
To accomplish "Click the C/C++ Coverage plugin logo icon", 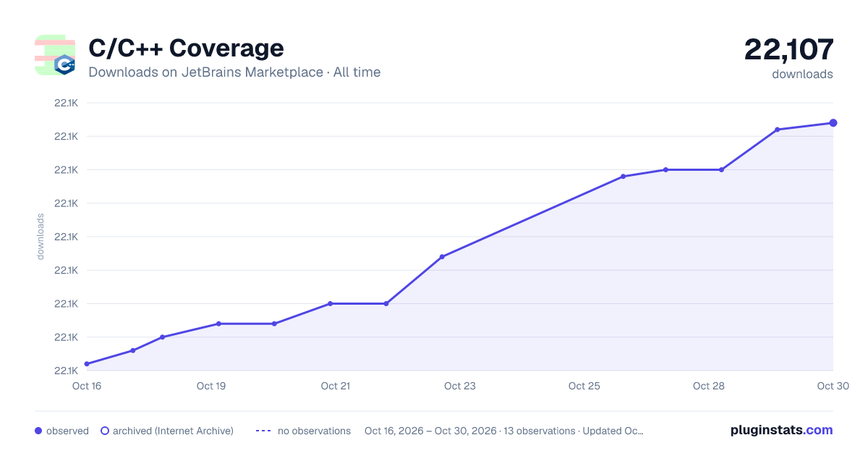I will coord(55,55).
